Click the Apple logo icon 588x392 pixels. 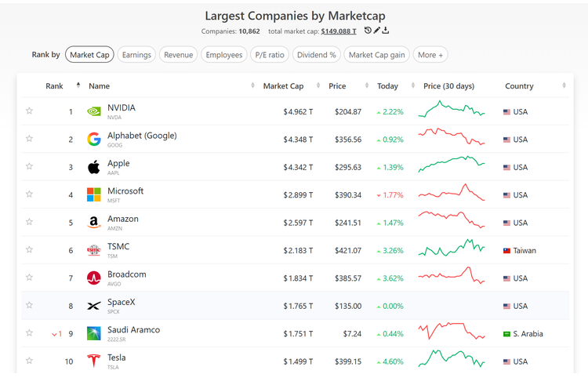pyautogui.click(x=94, y=167)
